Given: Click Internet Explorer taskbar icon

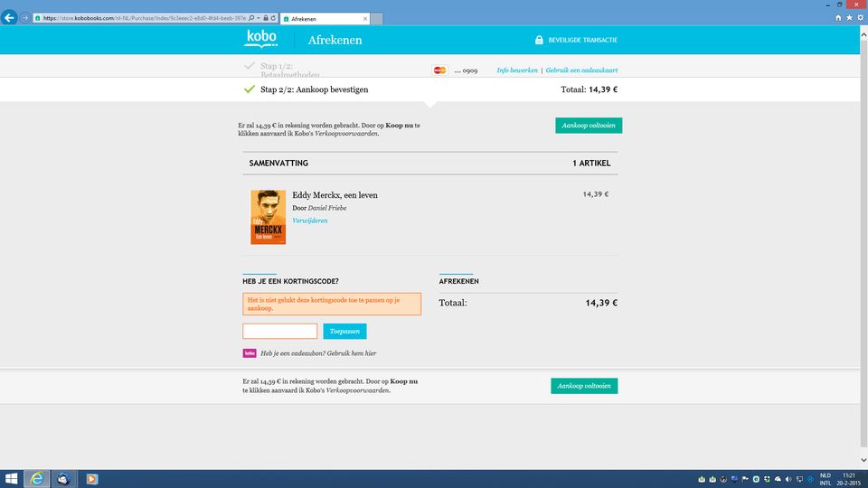Looking at the screenshot, I should tap(36, 479).
